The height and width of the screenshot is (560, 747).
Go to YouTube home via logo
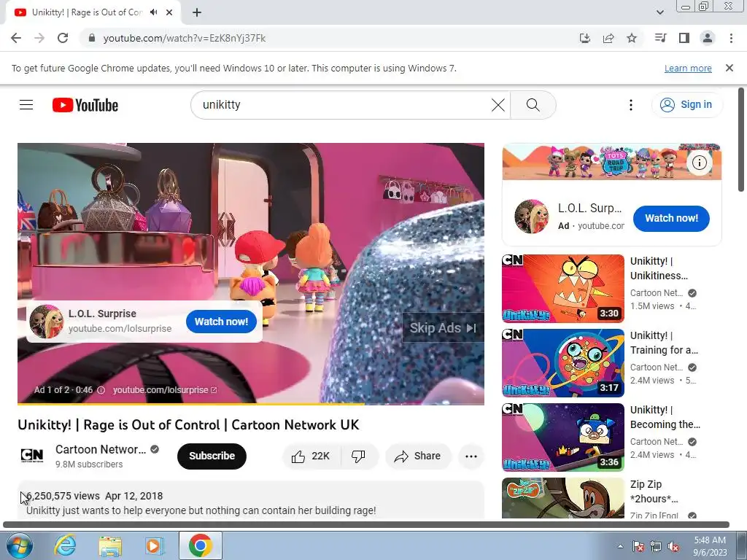(85, 105)
